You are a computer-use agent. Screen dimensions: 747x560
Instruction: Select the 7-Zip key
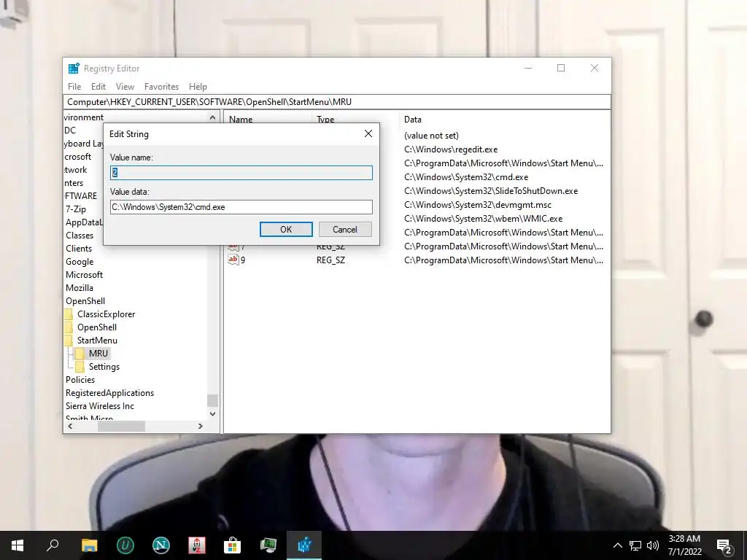[x=76, y=209]
